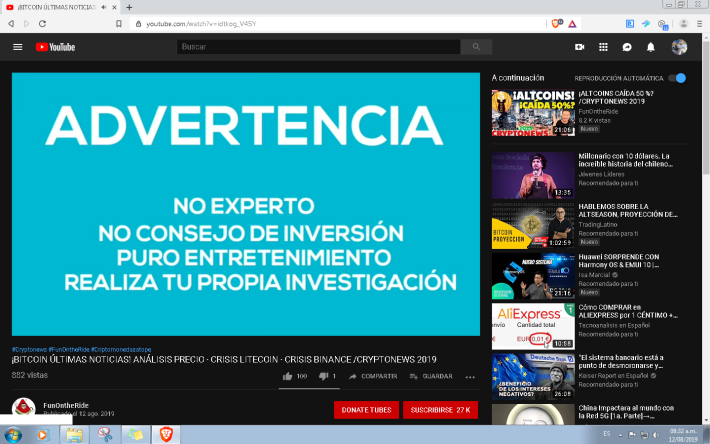This screenshot has width=710, height=444.
Task: Click the video player ADVERTENCIA screen
Action: (x=246, y=204)
